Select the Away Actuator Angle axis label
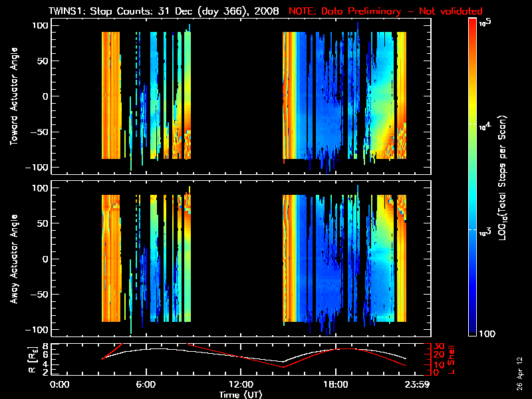The width and height of the screenshot is (532, 399). [13, 259]
